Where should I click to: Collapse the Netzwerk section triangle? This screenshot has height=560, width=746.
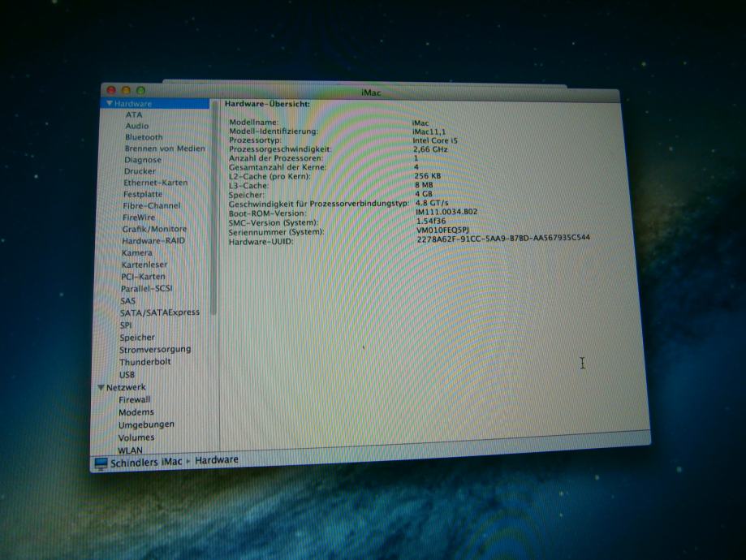click(x=101, y=388)
